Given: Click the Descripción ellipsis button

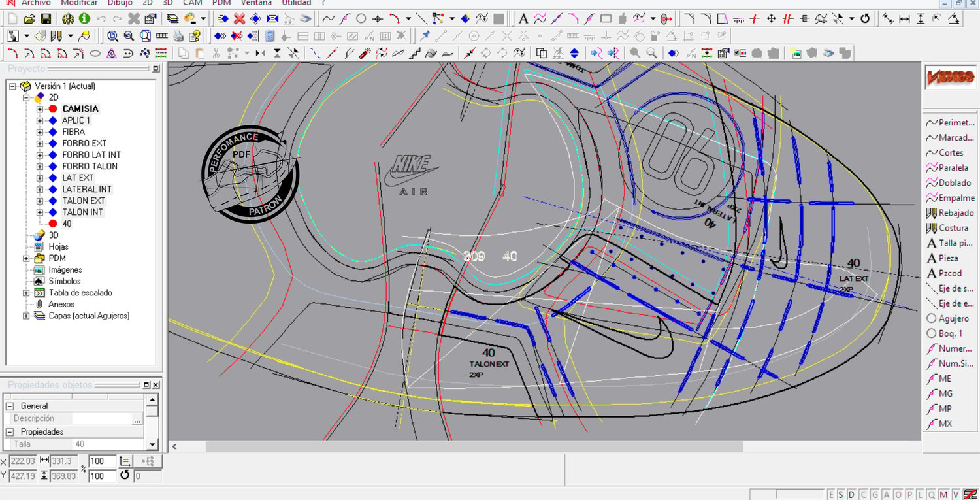Looking at the screenshot, I should tap(137, 419).
